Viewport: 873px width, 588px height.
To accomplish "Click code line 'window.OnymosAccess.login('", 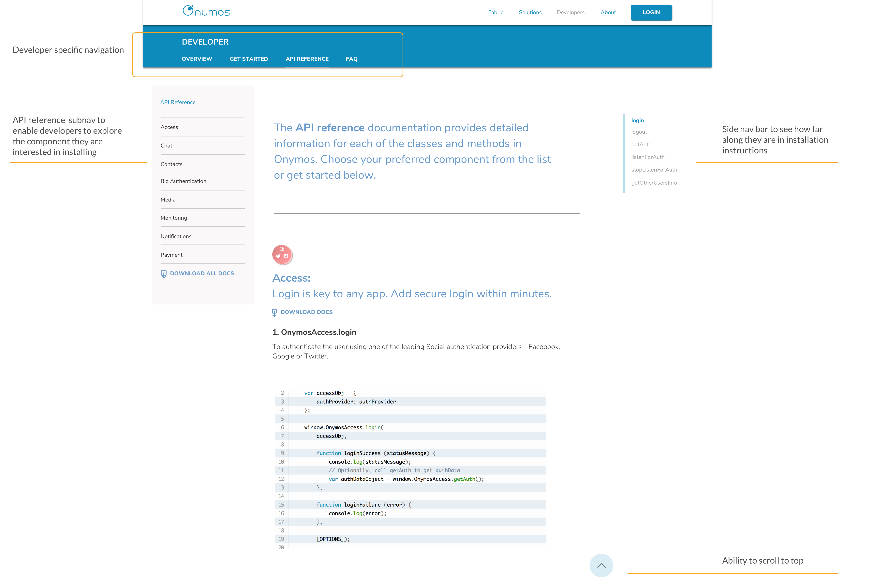I will coord(344,427).
